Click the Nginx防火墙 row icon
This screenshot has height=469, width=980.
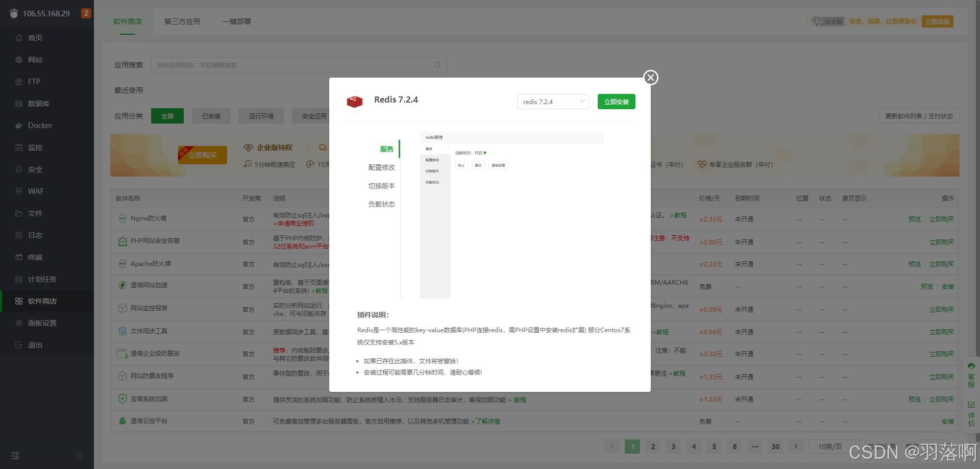(x=122, y=218)
